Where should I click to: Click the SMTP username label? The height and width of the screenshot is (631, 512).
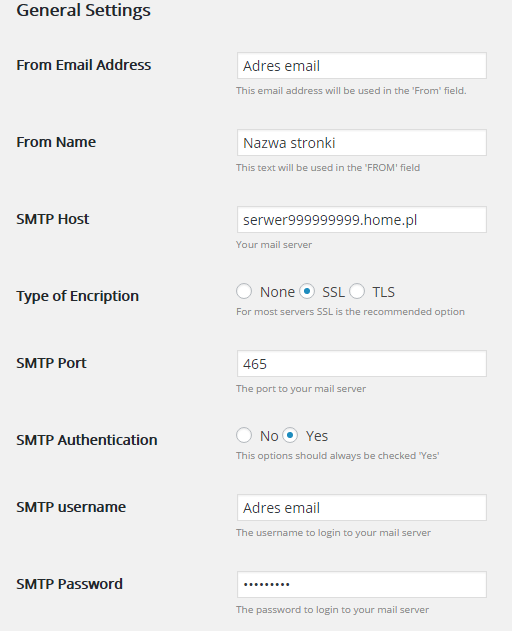(71, 507)
